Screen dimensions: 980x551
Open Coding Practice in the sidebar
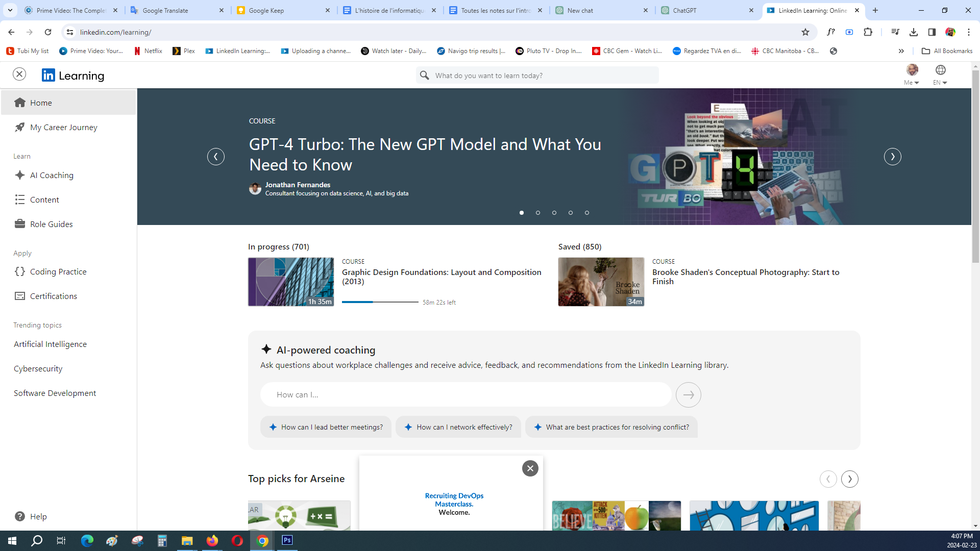click(58, 271)
